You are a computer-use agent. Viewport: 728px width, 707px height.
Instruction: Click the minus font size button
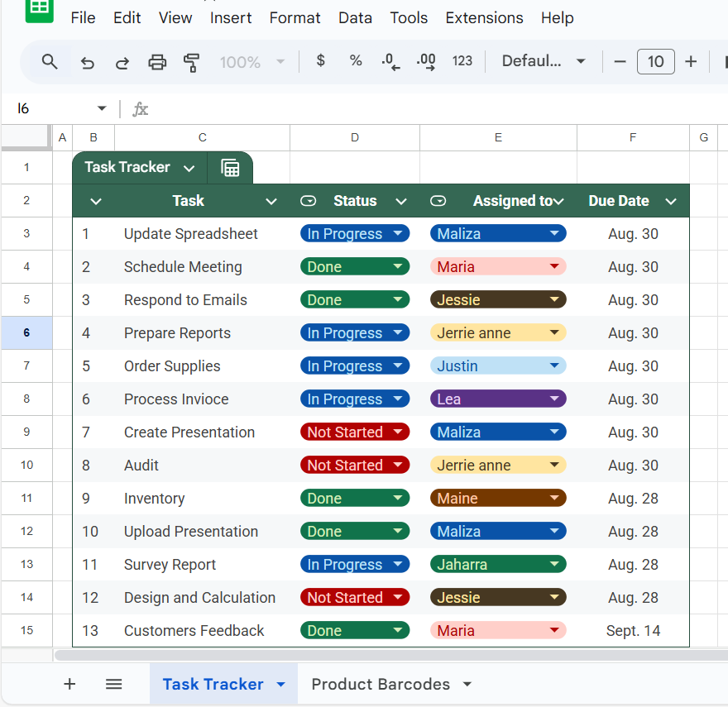[x=620, y=61]
